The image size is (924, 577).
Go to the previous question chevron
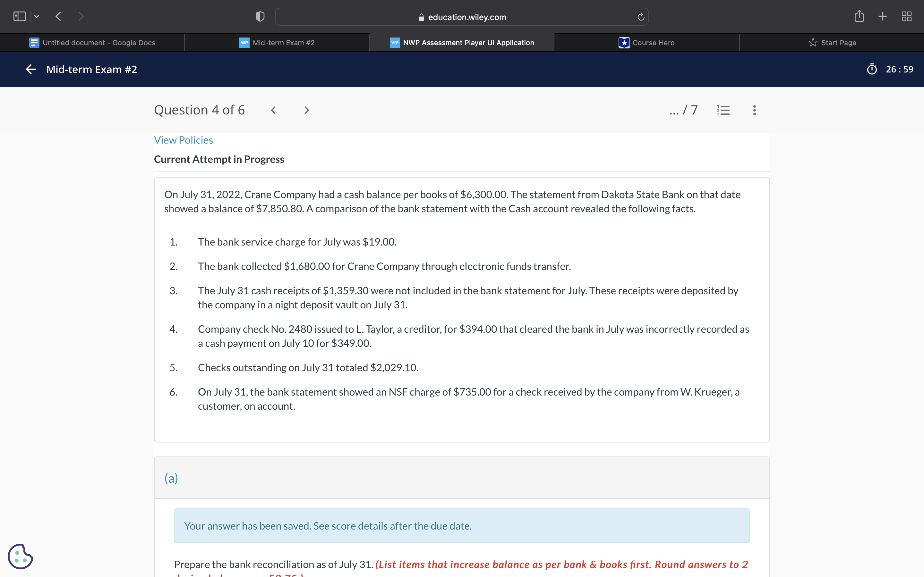(x=273, y=110)
